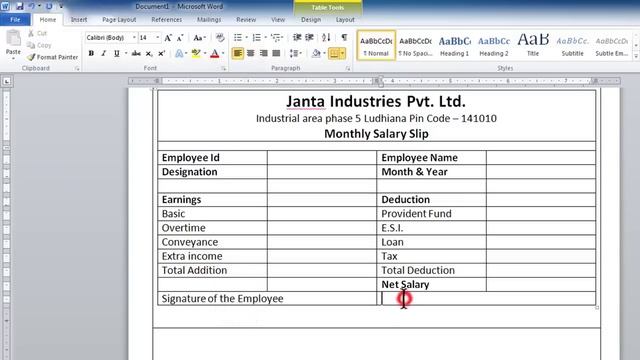Screen dimensions: 640x360
Task: Toggle Underline formatting
Action: (x=117, y=53)
